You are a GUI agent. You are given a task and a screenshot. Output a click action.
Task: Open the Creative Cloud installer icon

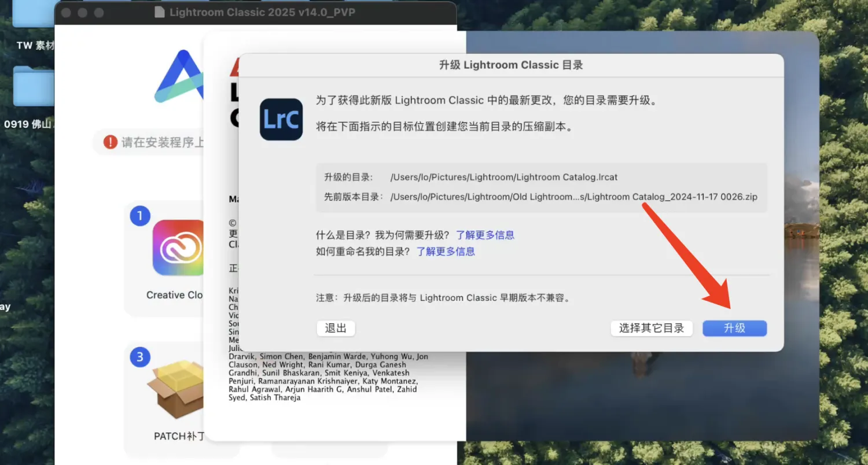pyautogui.click(x=178, y=248)
